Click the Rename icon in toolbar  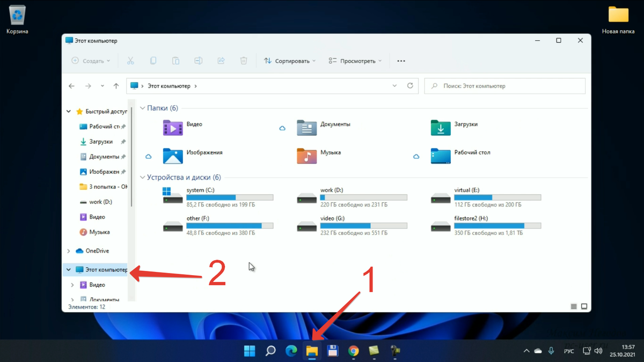[198, 61]
